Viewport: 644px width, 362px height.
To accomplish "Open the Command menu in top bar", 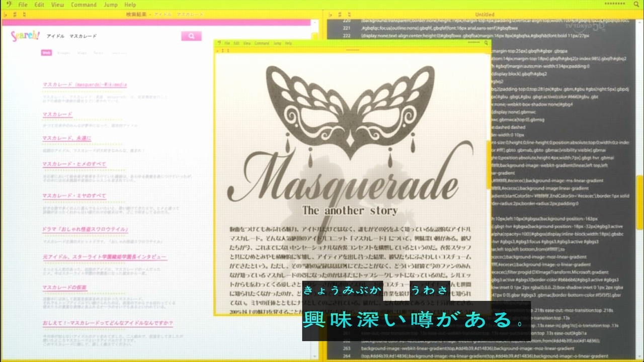I will click(84, 5).
